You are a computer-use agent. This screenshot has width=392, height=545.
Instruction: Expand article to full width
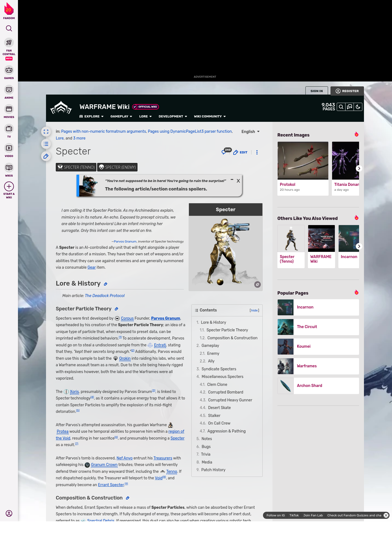click(46, 132)
